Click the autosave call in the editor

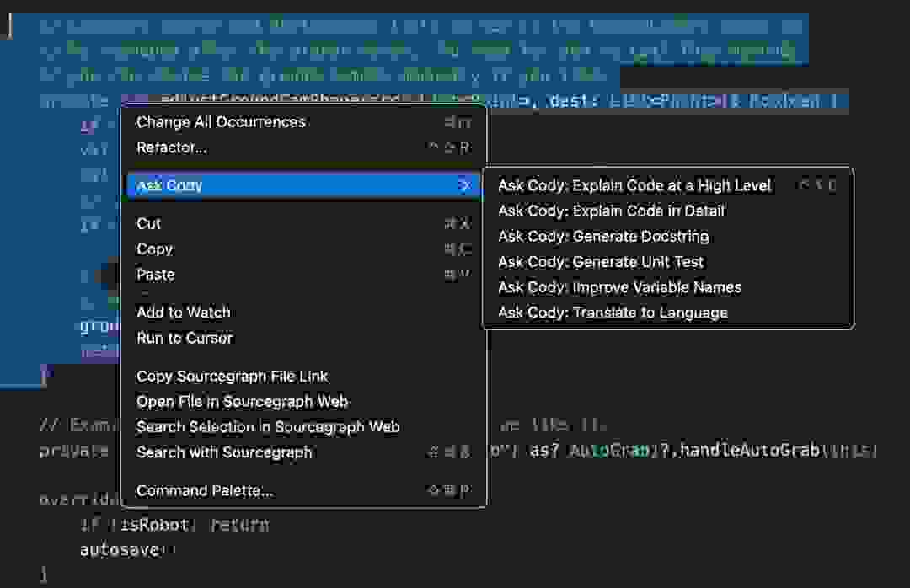coord(120,550)
